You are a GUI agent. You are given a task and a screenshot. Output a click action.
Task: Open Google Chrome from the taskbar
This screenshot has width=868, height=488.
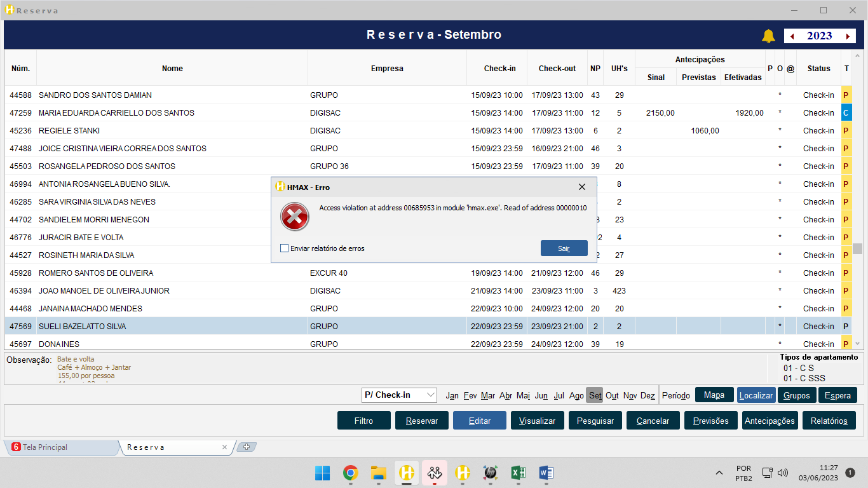tap(350, 473)
